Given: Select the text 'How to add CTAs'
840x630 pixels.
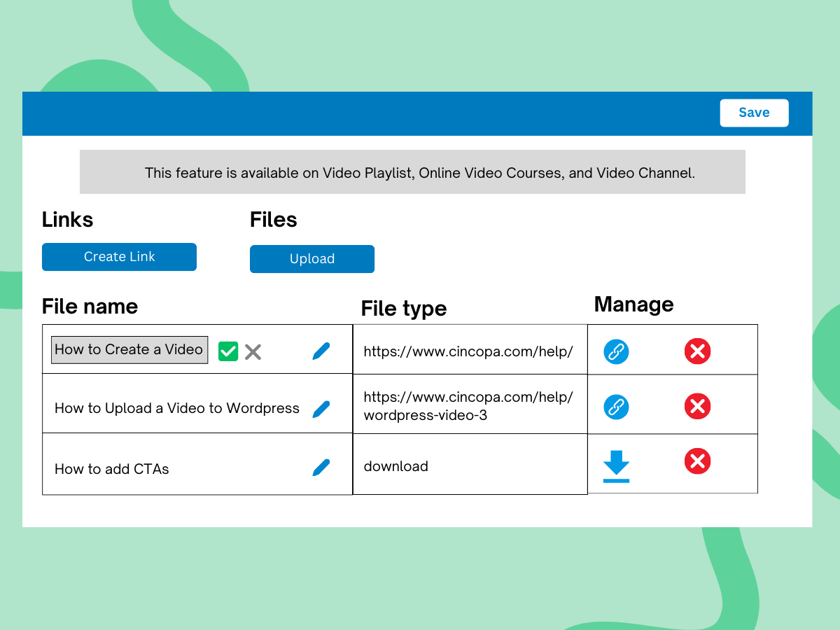Looking at the screenshot, I should point(112,469).
